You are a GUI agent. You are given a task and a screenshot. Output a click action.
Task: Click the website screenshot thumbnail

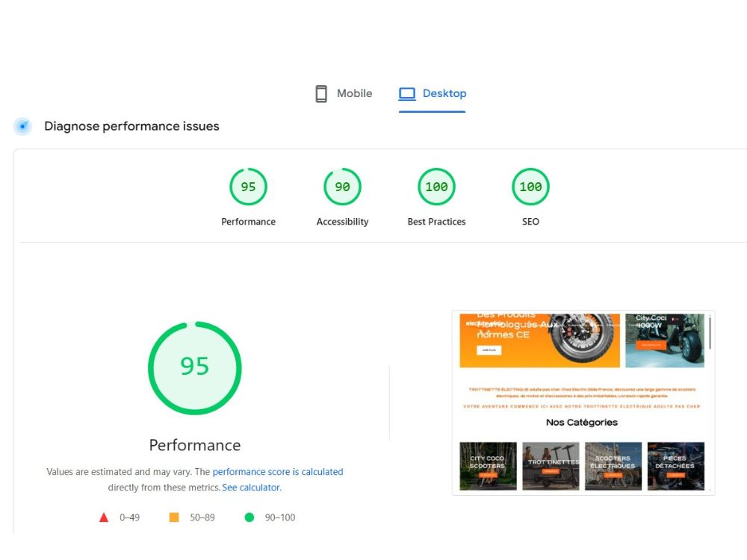[583, 403]
